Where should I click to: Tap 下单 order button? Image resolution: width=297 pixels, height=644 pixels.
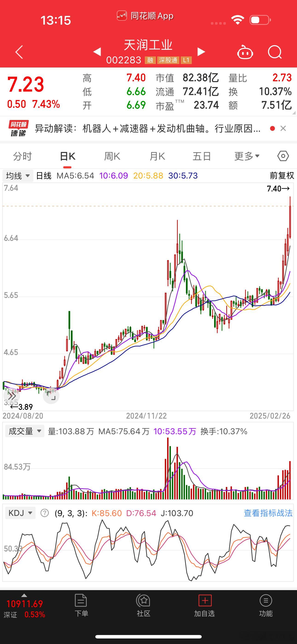[81, 605]
